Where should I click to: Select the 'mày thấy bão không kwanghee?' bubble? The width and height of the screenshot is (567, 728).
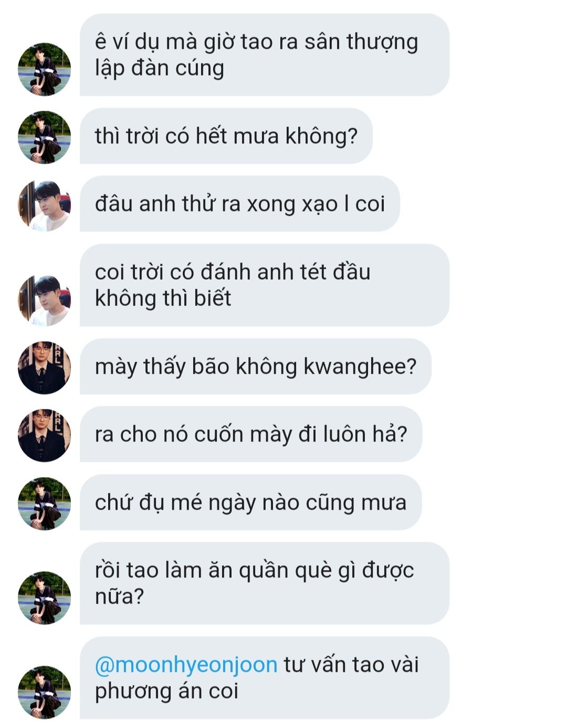256,366
